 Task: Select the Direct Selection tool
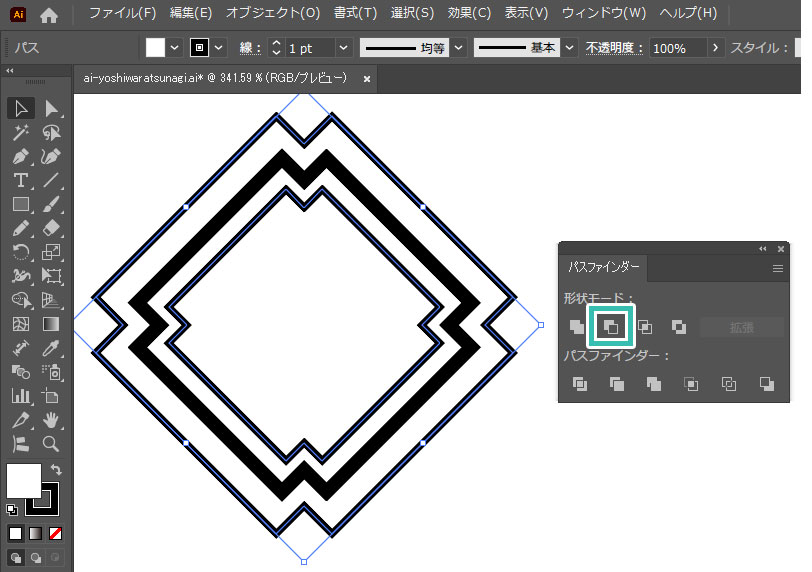coord(51,108)
